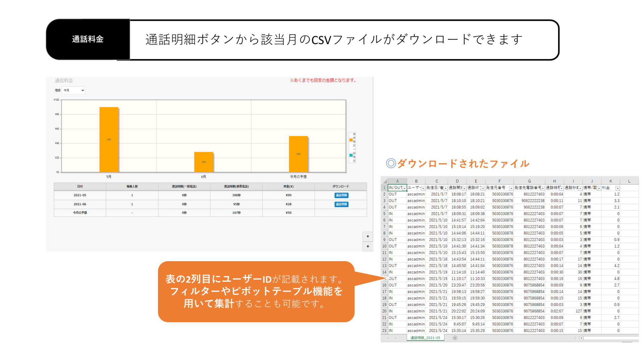Select column A header in spreadsheet
644x362 pixels.
point(397,181)
